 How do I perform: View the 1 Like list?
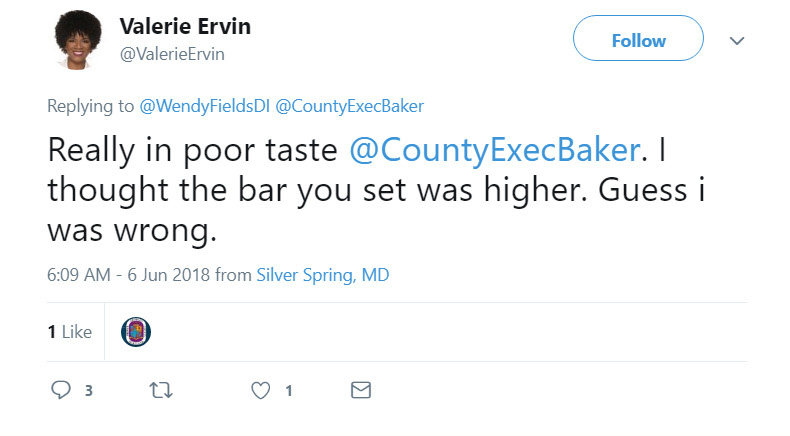(x=70, y=331)
